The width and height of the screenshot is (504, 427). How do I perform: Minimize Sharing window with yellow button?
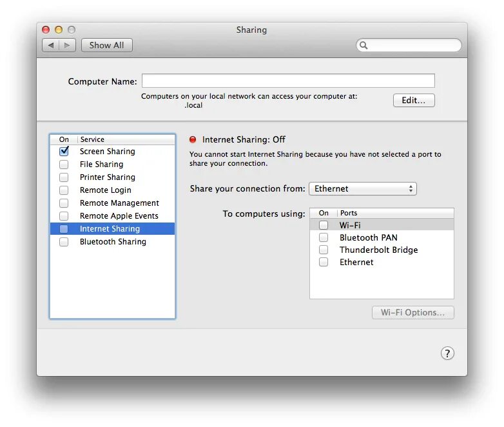(x=59, y=30)
